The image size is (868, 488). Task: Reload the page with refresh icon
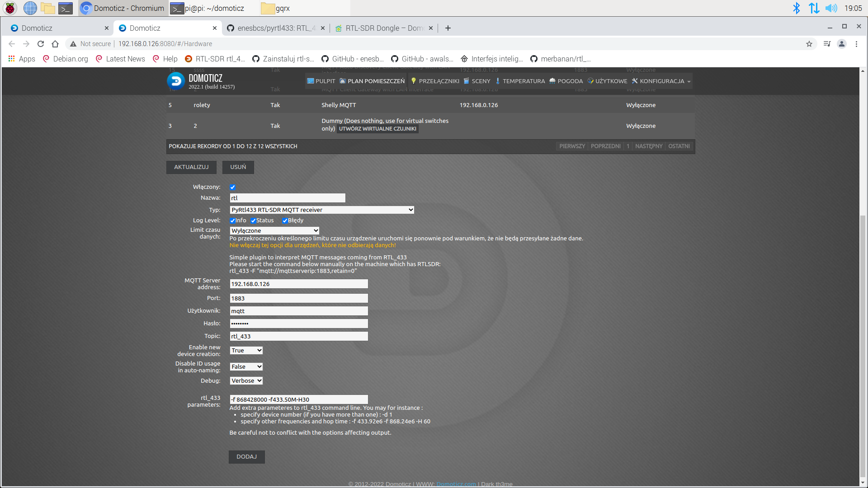[41, 44]
